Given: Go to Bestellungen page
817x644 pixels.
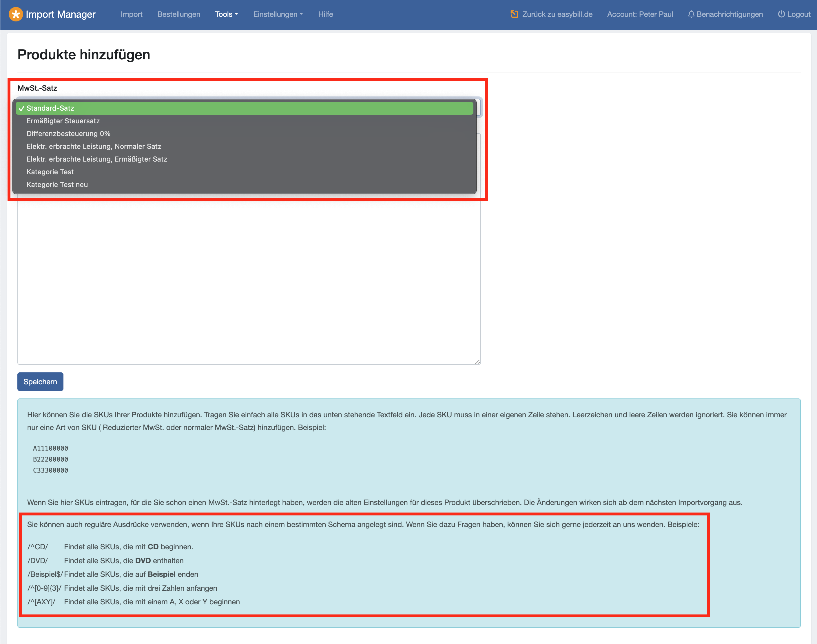Looking at the screenshot, I should (x=179, y=14).
